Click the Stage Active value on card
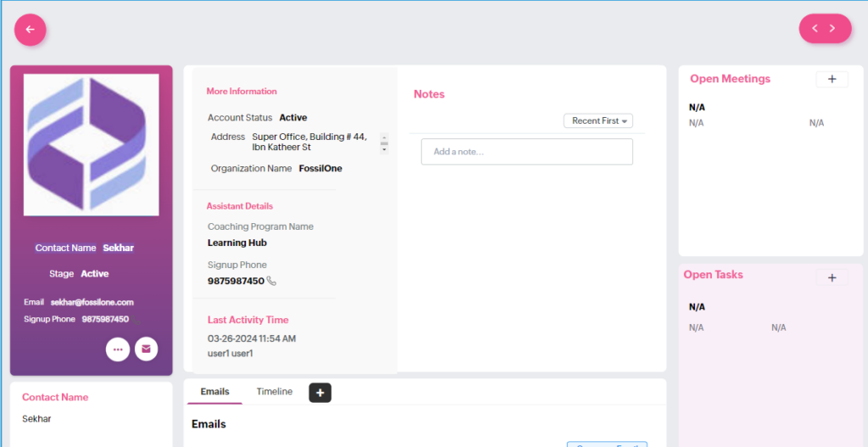This screenshot has width=868, height=447. point(95,274)
